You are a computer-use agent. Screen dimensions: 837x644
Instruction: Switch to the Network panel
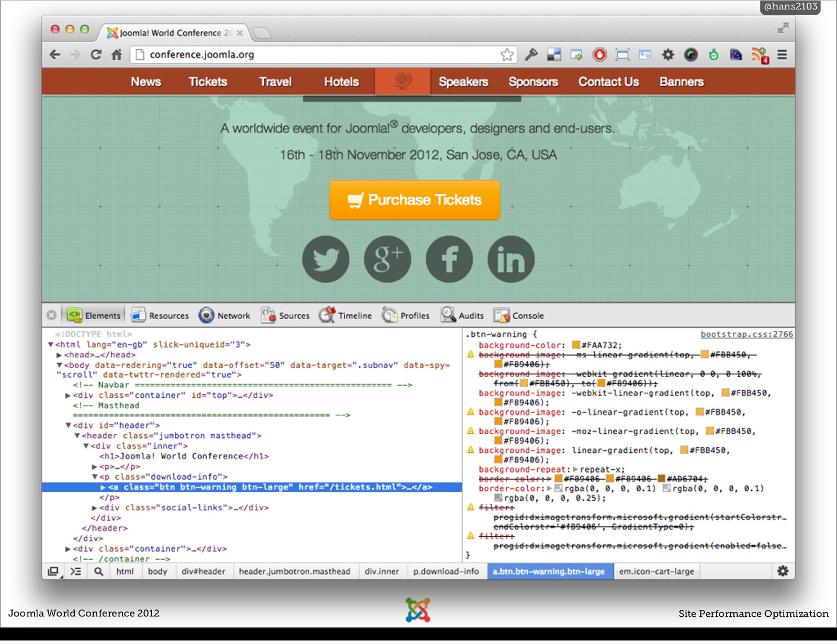coord(224,315)
